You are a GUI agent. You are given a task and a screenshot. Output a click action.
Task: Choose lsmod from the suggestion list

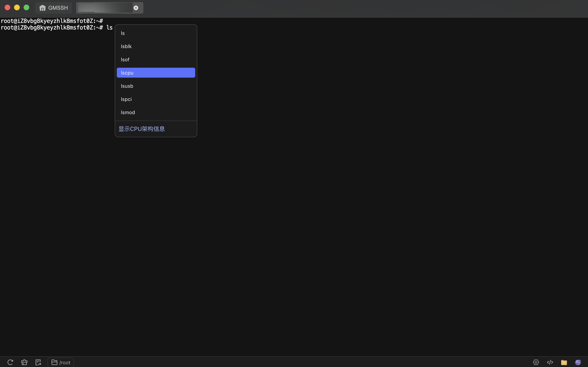click(156, 112)
